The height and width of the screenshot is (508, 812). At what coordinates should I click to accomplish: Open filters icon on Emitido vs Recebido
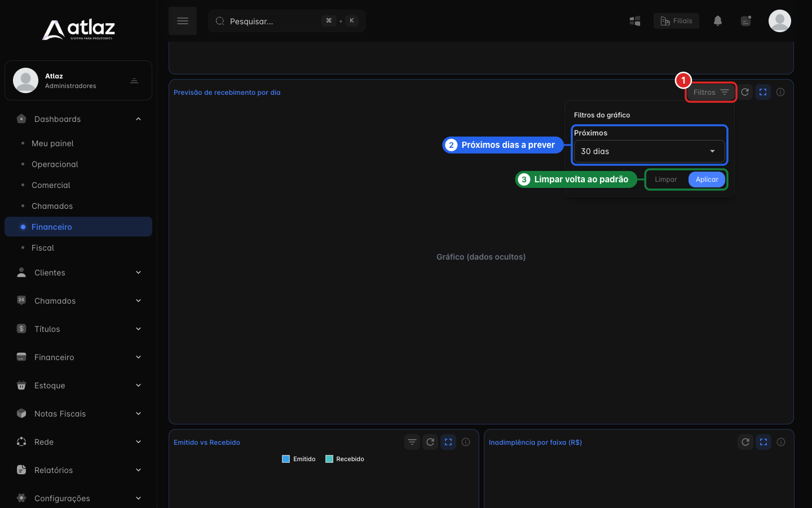click(412, 442)
